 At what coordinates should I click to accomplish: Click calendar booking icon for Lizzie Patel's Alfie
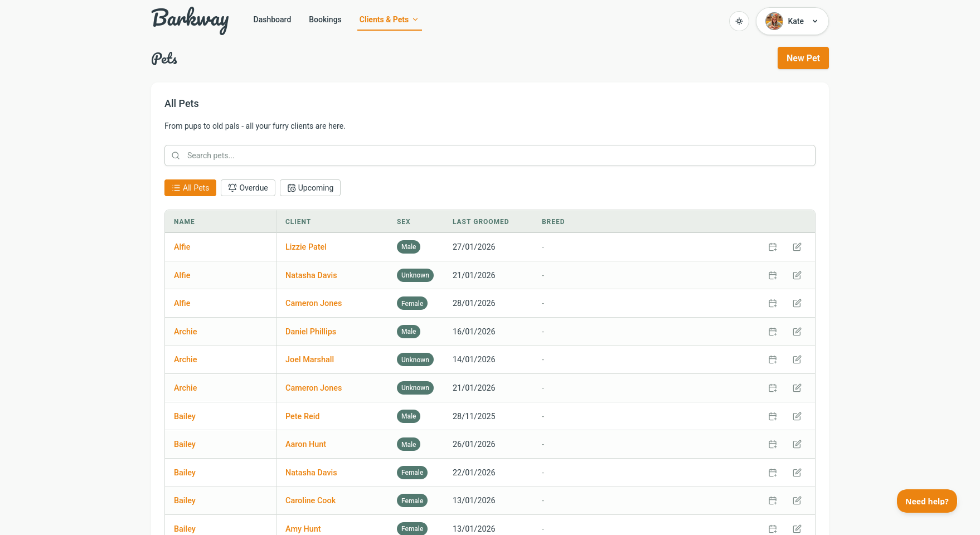(773, 247)
